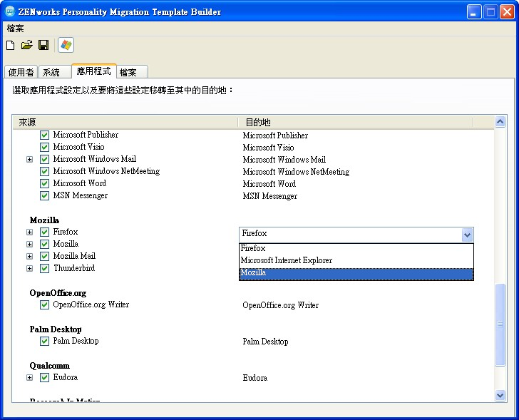Click the 來源 column header
This screenshot has height=420, width=519.
[x=125, y=123]
